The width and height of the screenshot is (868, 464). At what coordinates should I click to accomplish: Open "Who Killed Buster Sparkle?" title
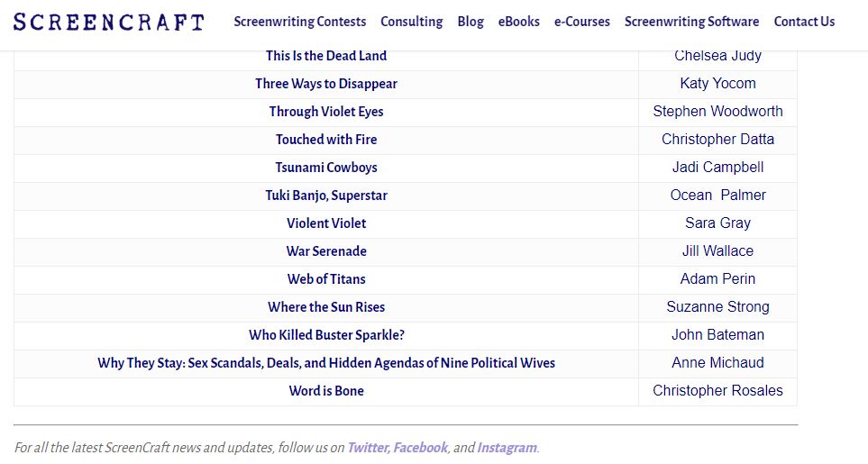click(x=326, y=335)
